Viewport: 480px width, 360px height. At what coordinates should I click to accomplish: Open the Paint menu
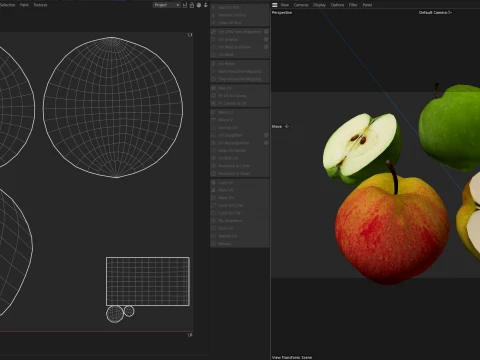point(24,5)
